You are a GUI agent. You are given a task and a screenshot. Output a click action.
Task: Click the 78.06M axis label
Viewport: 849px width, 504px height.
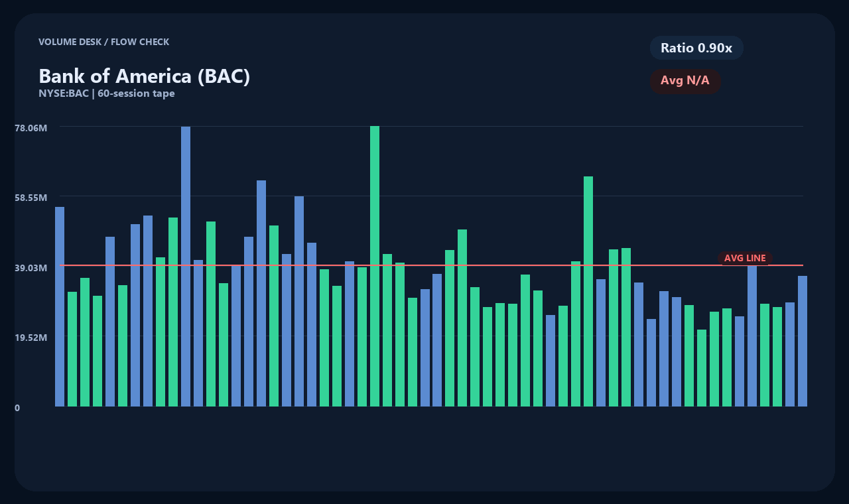(x=31, y=128)
